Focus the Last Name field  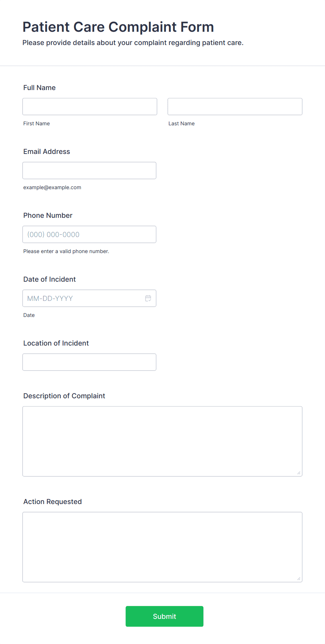[x=235, y=106]
